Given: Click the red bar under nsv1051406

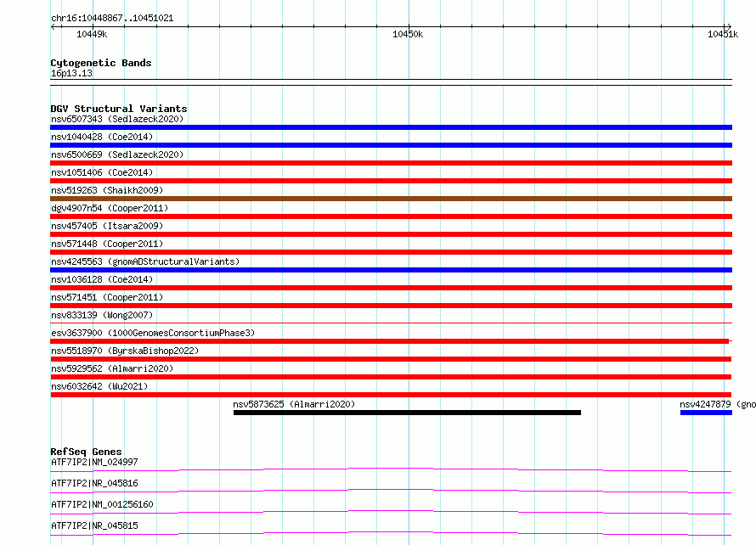Looking at the screenshot, I should click(x=391, y=181).
